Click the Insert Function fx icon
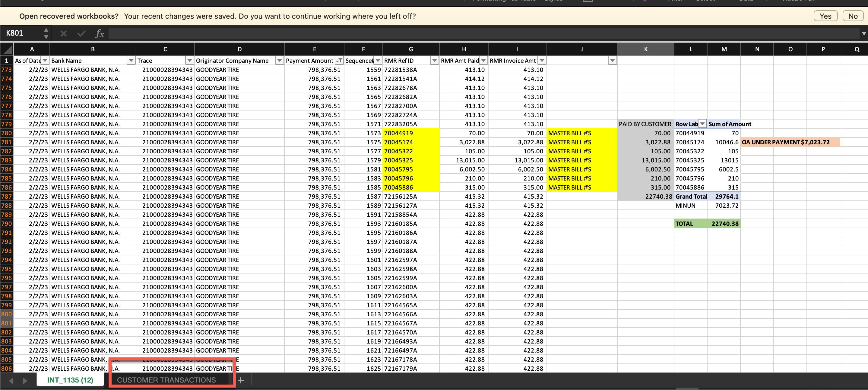Viewport: 868px width, 390px height. pos(100,34)
